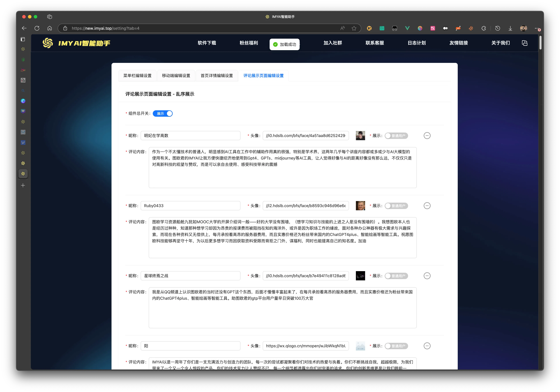Toggle 普通用户 switch for Ruby0433

(396, 206)
